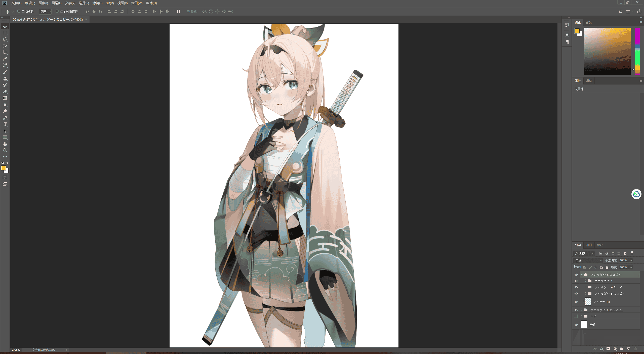The height and width of the screenshot is (354, 644).
Task: Select the Horizontal Type tool
Action: [5, 124]
